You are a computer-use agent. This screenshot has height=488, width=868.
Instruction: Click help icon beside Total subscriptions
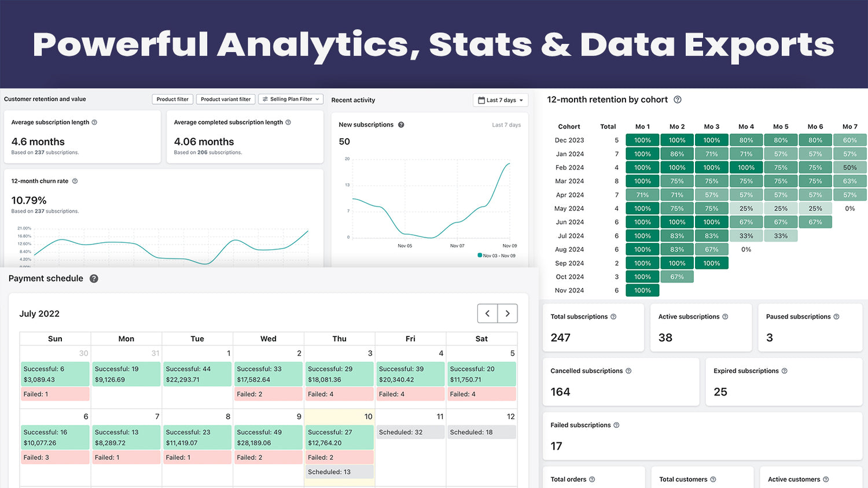pyautogui.click(x=613, y=317)
